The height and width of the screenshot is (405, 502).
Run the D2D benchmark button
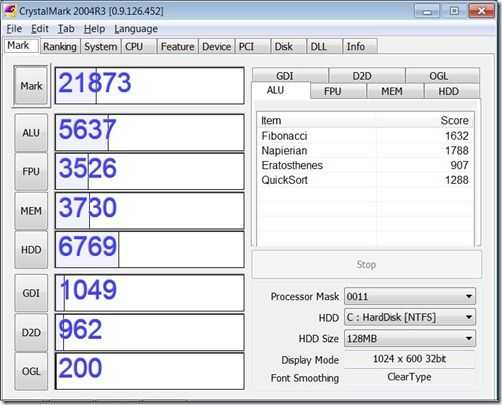click(31, 332)
